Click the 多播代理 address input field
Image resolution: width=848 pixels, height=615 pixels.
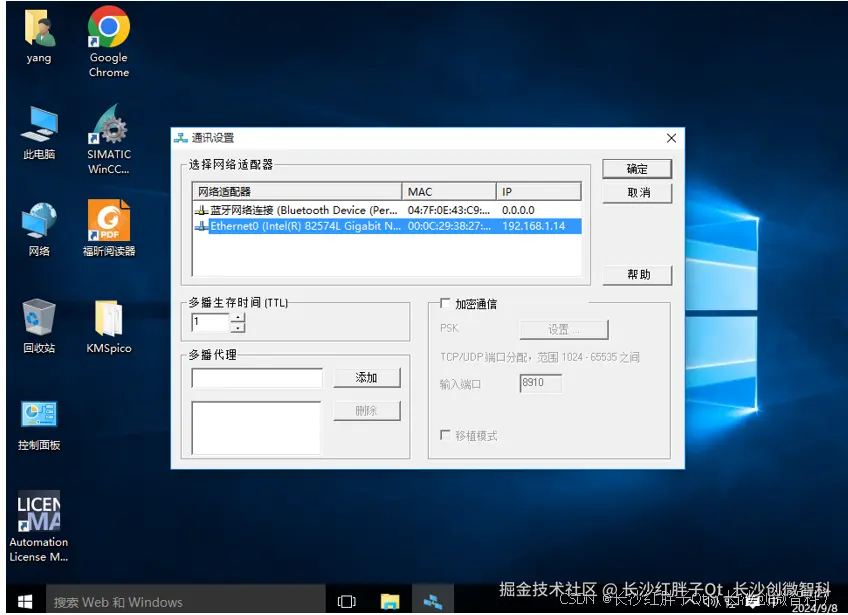tap(257, 378)
